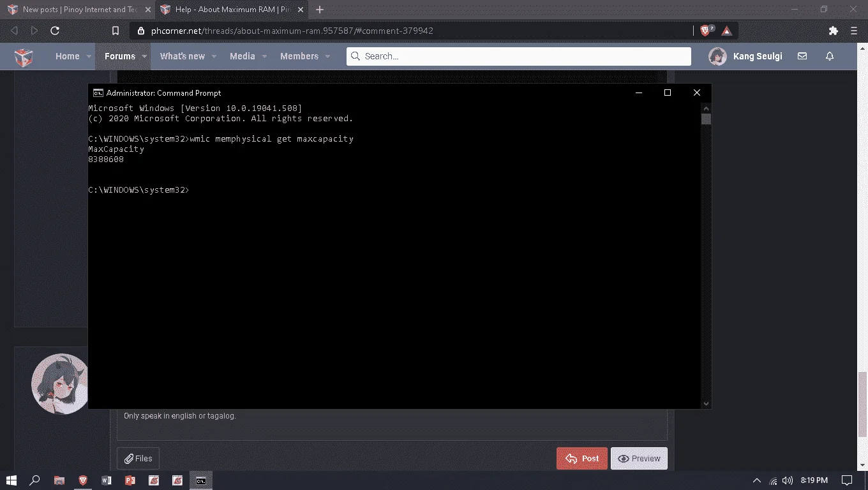
Task: Open the Action Center notifications icon
Action: click(x=846, y=480)
